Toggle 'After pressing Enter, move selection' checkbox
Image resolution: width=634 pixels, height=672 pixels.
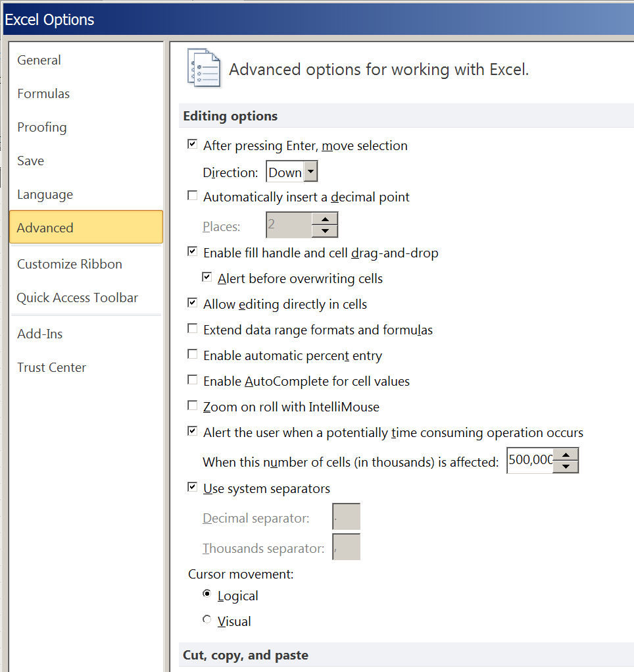[x=192, y=144]
